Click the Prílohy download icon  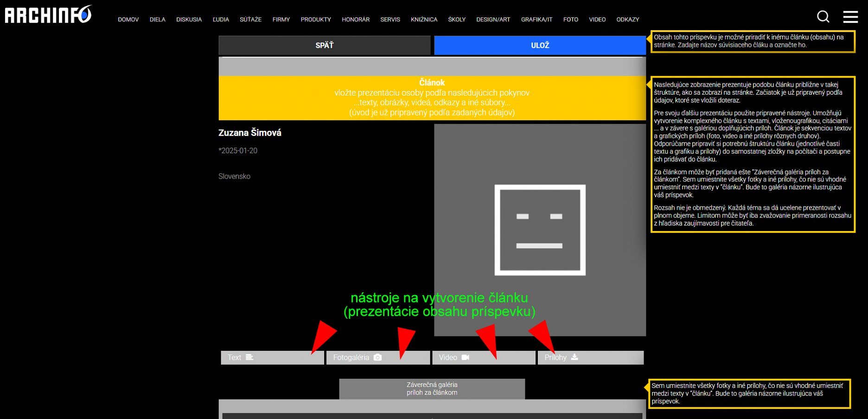tap(574, 357)
